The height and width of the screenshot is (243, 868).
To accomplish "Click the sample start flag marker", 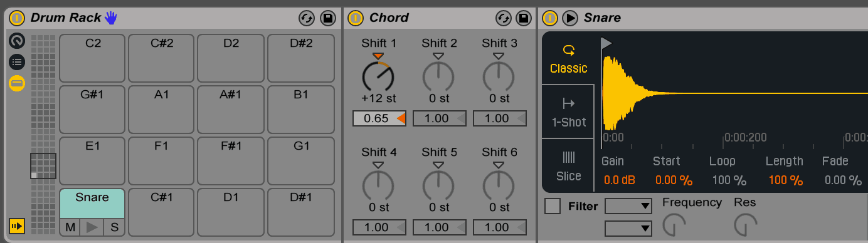I will [x=606, y=43].
